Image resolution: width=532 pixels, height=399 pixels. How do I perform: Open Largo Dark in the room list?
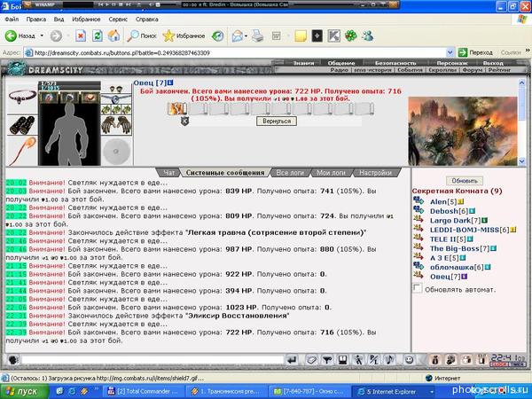455,221
